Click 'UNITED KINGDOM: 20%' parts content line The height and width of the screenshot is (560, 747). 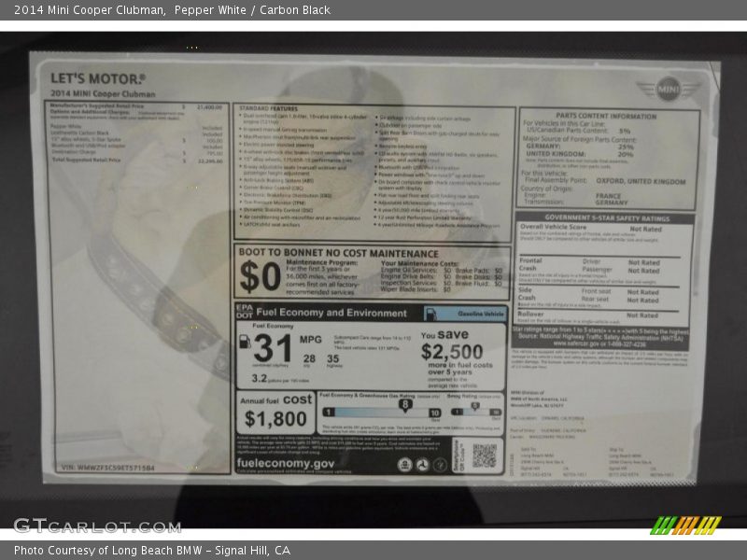[580, 154]
